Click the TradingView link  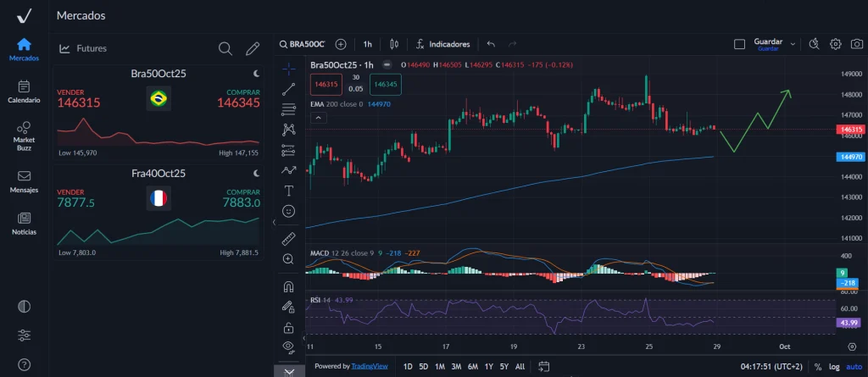click(370, 366)
